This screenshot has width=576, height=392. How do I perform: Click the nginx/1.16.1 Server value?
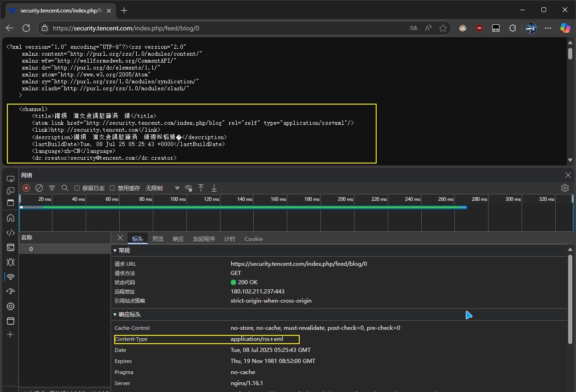(247, 383)
